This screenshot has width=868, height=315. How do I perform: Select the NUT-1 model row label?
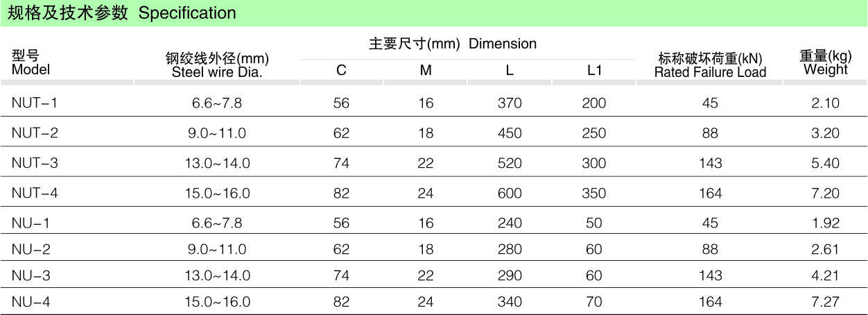coord(35,103)
